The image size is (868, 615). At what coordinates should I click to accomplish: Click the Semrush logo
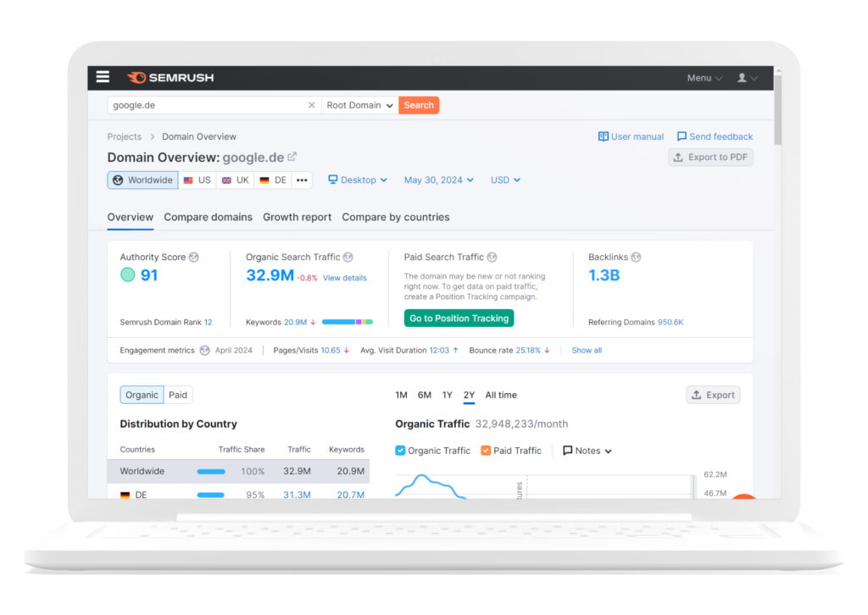[x=170, y=78]
